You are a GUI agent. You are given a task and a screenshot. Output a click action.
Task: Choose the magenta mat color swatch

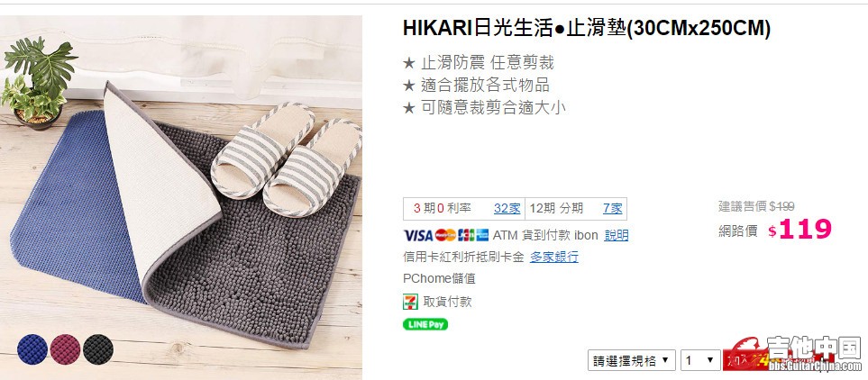tap(65, 349)
